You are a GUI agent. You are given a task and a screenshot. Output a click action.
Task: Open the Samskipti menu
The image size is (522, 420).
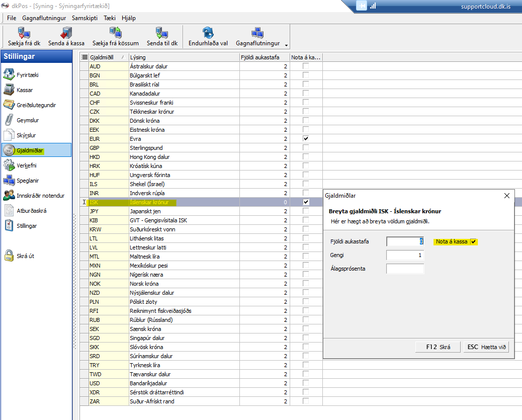click(84, 18)
